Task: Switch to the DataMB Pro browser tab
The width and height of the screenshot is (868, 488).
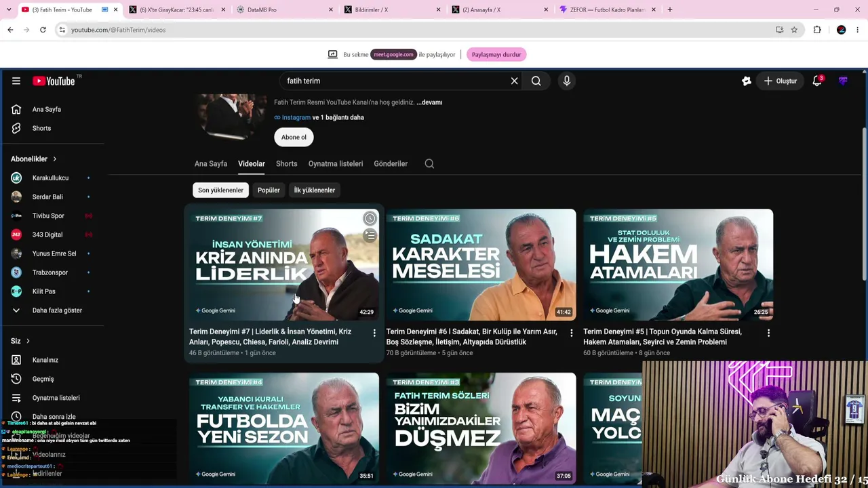Action: click(x=285, y=9)
